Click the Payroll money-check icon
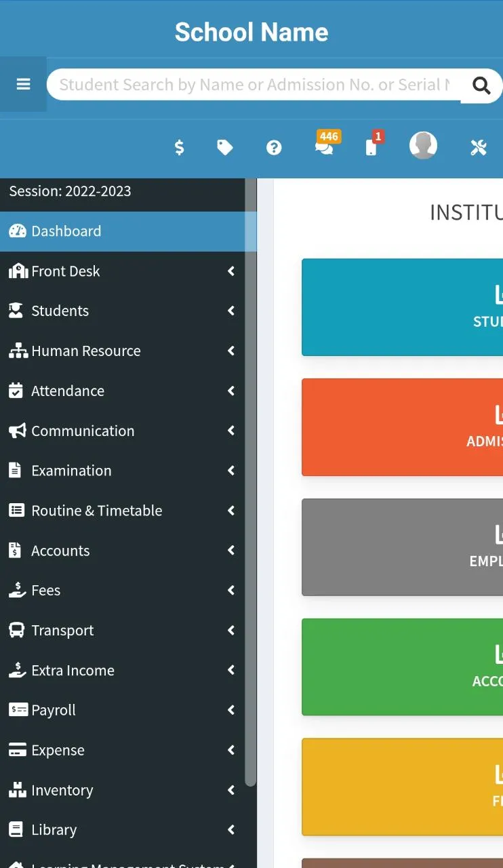Screen dimensions: 503x868 pos(18,710)
